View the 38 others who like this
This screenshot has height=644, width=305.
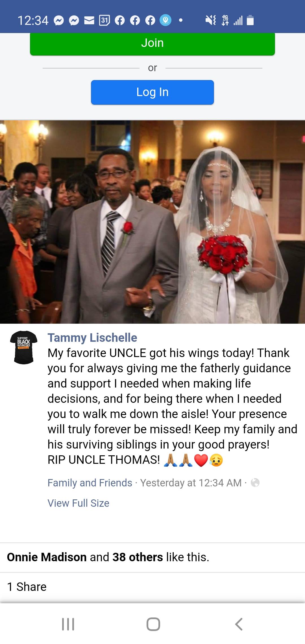click(x=138, y=557)
